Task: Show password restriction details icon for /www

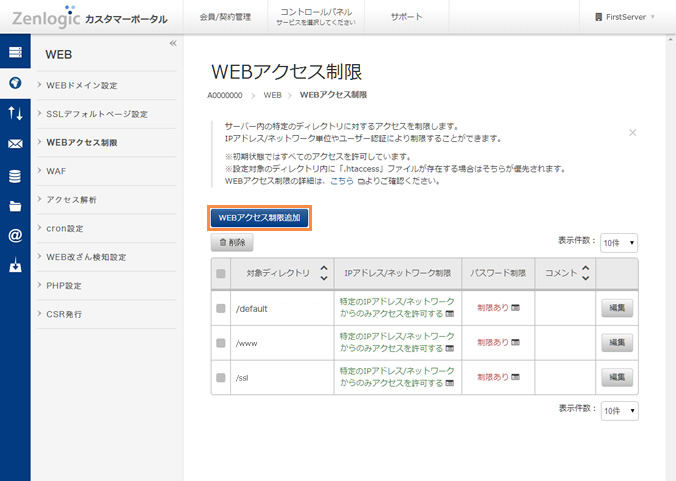Action: click(515, 342)
